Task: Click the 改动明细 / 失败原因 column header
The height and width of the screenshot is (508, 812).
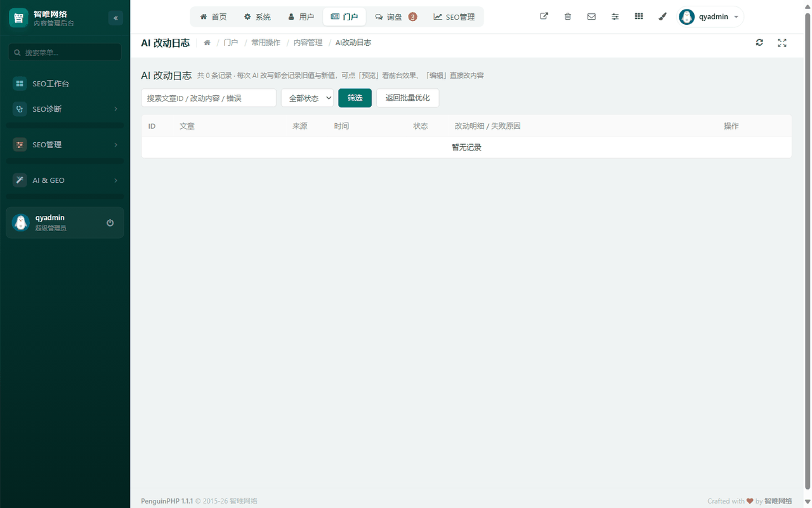Action: pos(488,126)
